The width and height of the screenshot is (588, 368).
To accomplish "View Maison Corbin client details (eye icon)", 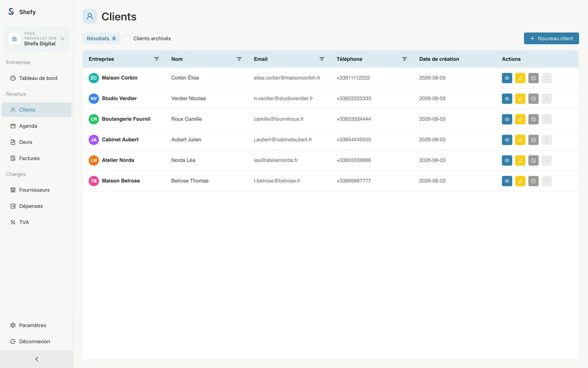I will 507,78.
